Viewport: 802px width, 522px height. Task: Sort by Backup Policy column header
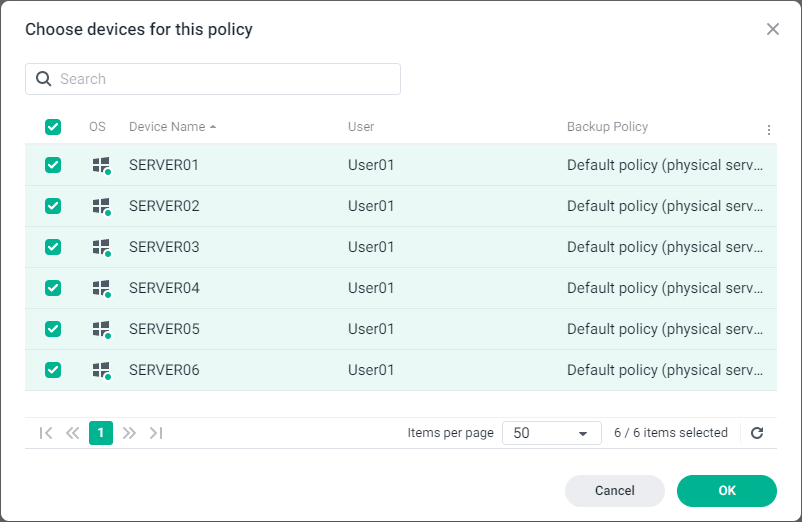(607, 127)
